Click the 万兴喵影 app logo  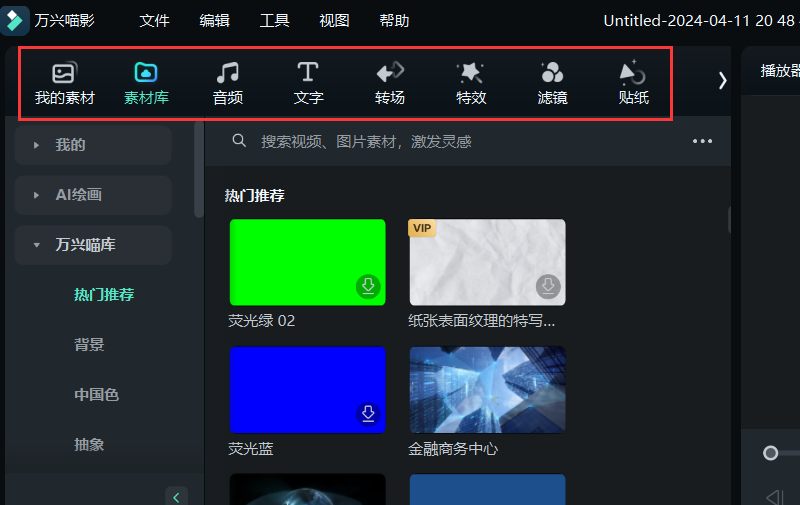pyautogui.click(x=15, y=20)
